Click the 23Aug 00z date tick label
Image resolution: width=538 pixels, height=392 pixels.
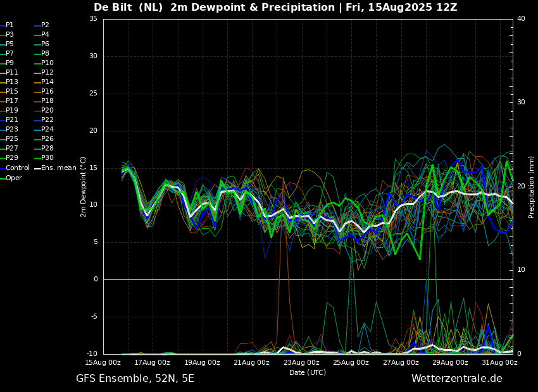point(301,363)
